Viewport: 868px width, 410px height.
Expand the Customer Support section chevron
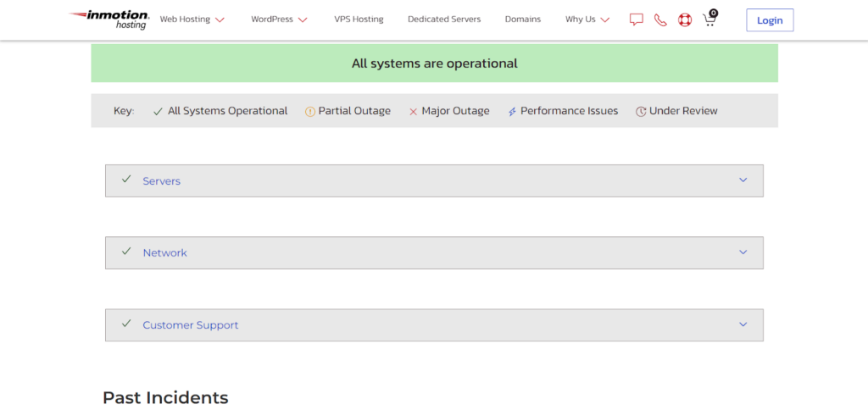pyautogui.click(x=743, y=324)
